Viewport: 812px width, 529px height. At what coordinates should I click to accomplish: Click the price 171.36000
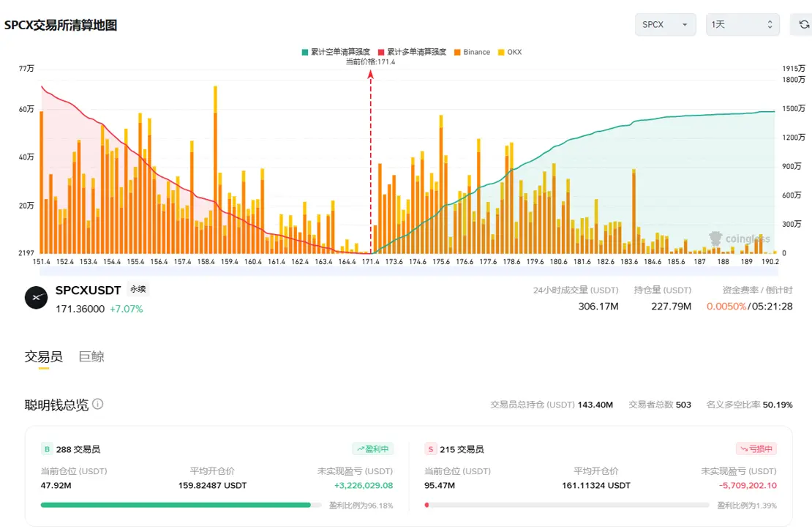[x=80, y=309]
